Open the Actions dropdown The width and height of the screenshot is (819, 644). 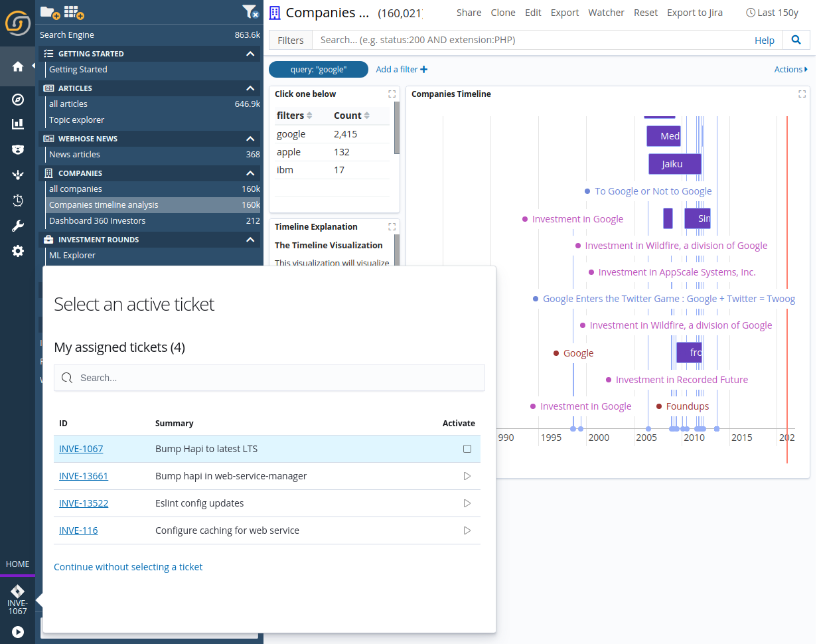coord(790,69)
